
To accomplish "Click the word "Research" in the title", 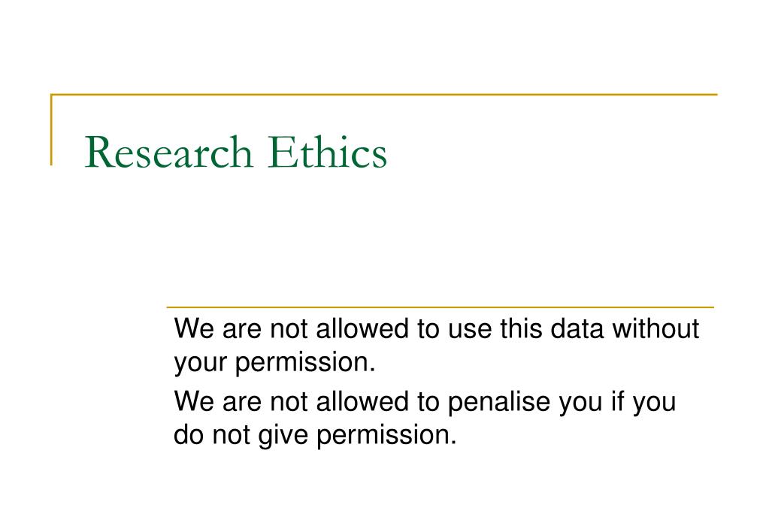I will [x=168, y=152].
